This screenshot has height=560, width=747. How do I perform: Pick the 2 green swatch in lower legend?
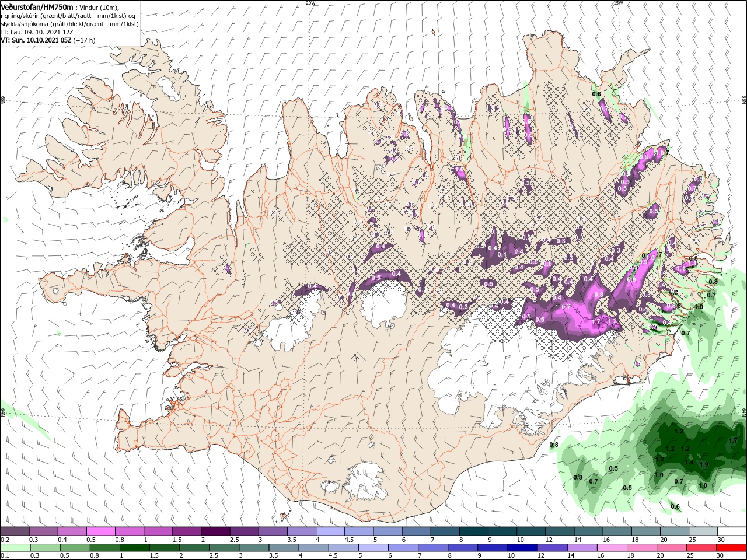tap(194, 547)
